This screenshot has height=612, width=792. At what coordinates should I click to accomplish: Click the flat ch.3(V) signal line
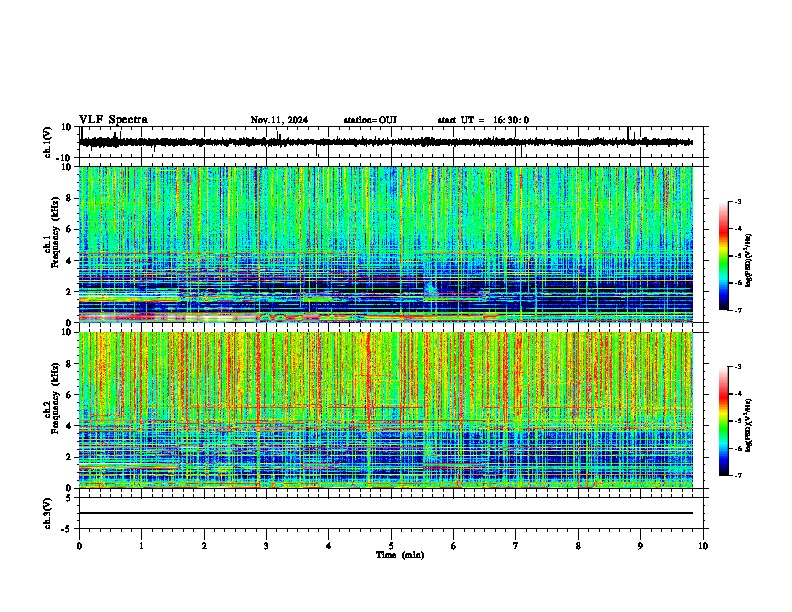coord(386,513)
